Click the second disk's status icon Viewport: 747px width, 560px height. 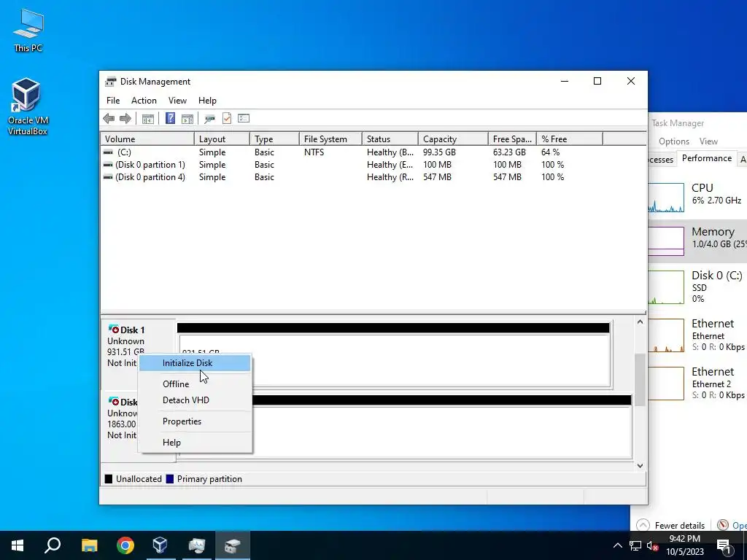pyautogui.click(x=114, y=402)
